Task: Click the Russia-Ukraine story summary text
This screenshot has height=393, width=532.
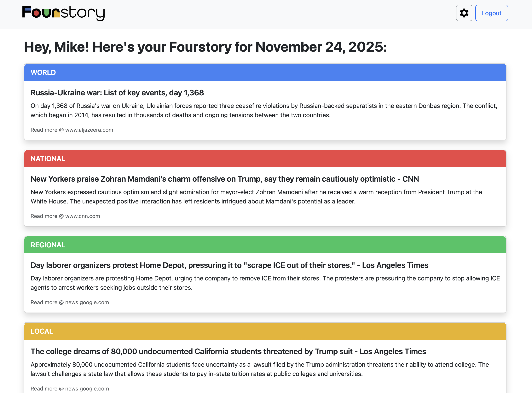Action: [x=264, y=110]
